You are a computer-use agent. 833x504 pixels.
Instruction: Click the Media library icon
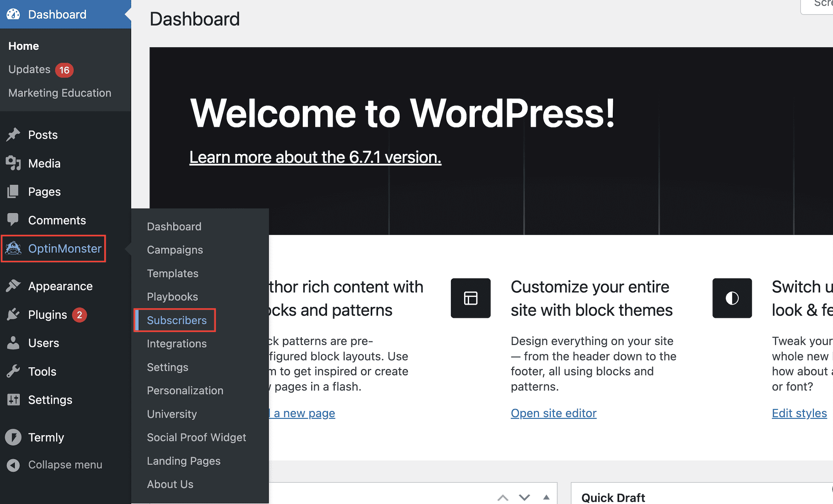tap(13, 163)
